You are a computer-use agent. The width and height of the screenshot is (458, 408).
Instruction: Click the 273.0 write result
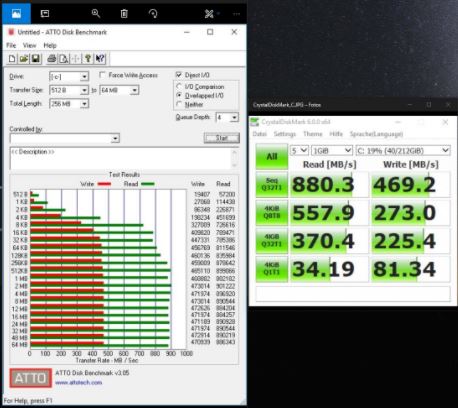pos(411,213)
